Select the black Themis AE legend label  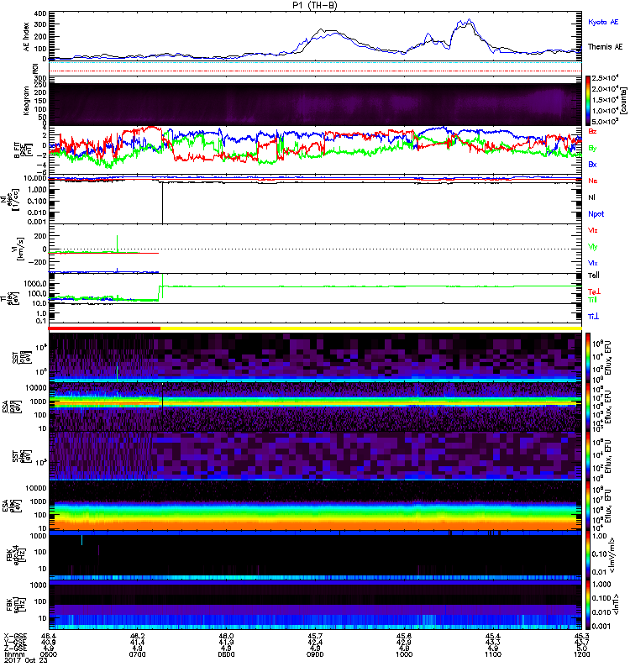click(x=605, y=47)
